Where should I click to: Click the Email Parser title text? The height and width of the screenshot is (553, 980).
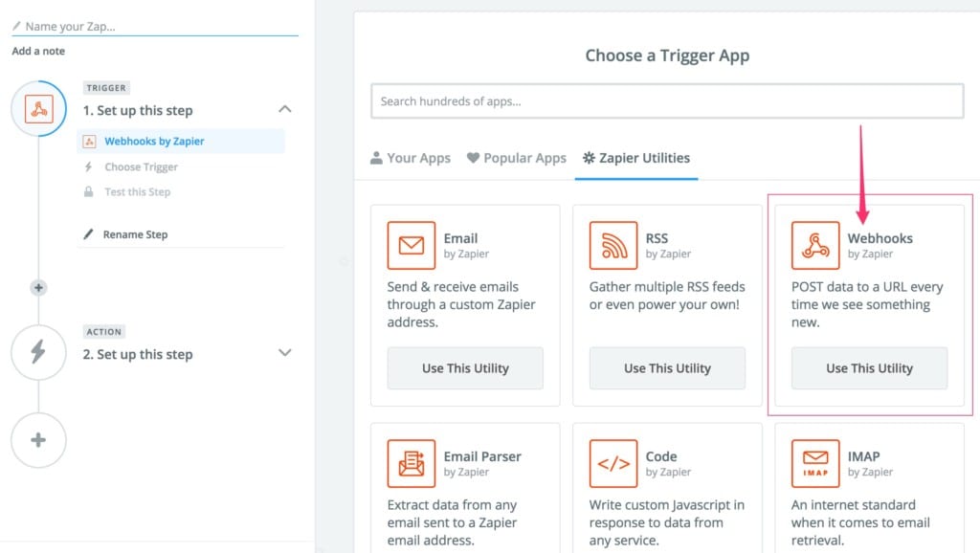(482, 456)
